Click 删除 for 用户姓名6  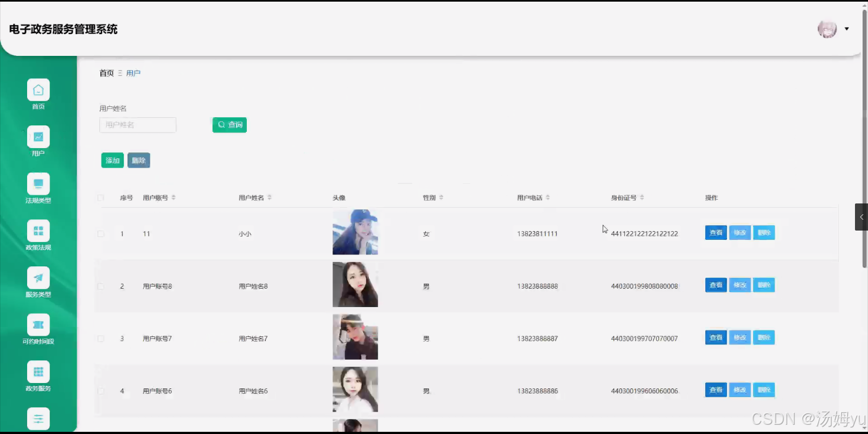(x=764, y=390)
